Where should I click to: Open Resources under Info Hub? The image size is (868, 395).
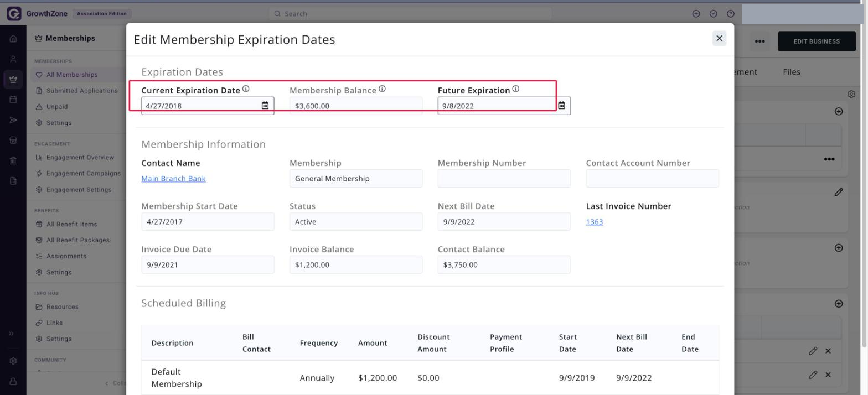click(x=62, y=307)
